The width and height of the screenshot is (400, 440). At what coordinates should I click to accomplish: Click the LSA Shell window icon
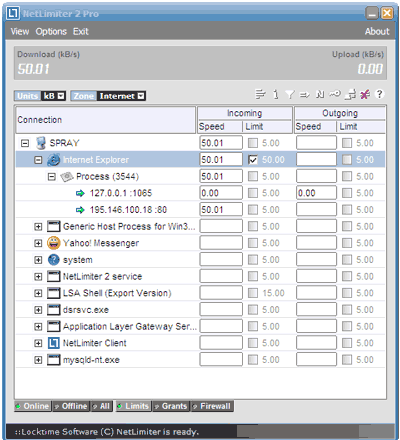pyautogui.click(x=53, y=293)
